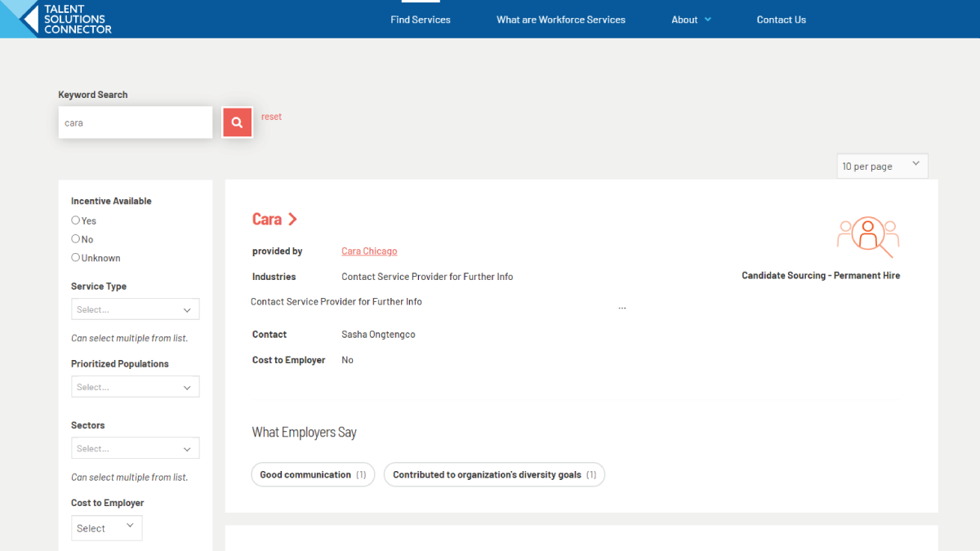Click the reset link
980x551 pixels.
271,117
